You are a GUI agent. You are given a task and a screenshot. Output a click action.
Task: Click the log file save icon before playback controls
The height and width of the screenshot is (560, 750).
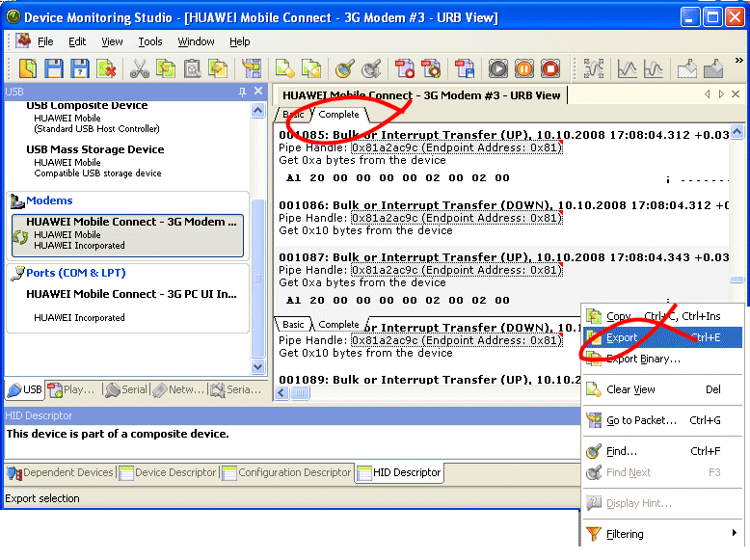tap(465, 68)
